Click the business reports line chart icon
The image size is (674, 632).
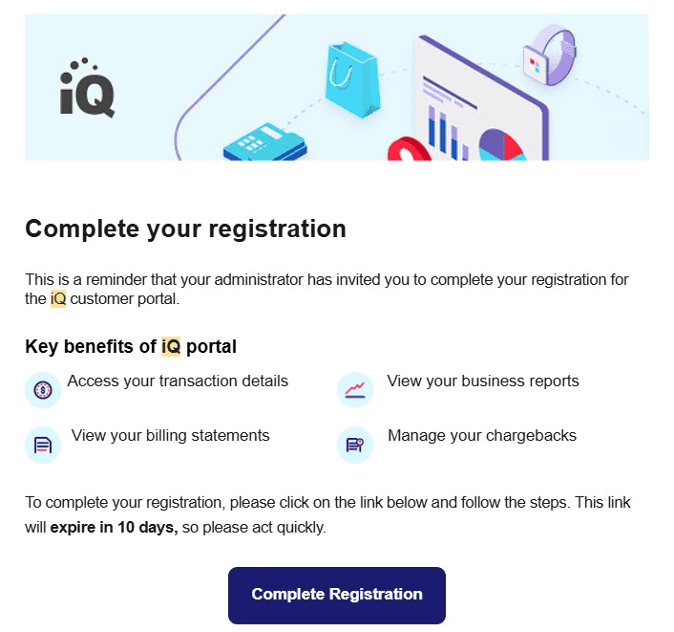(x=355, y=390)
